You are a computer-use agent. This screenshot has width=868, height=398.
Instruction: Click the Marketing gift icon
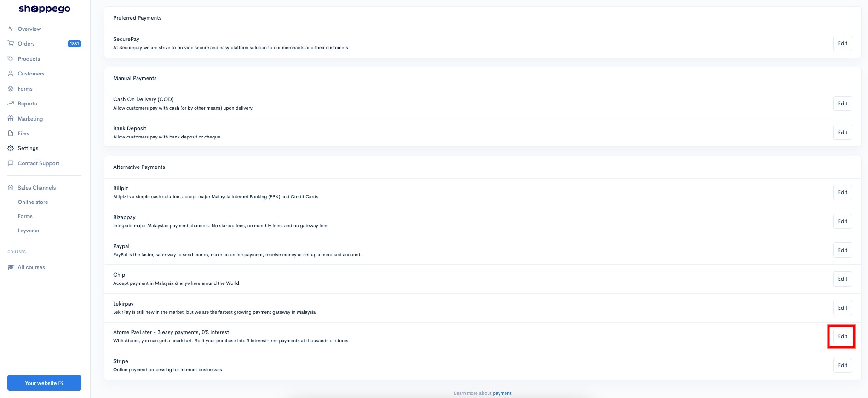pos(11,119)
